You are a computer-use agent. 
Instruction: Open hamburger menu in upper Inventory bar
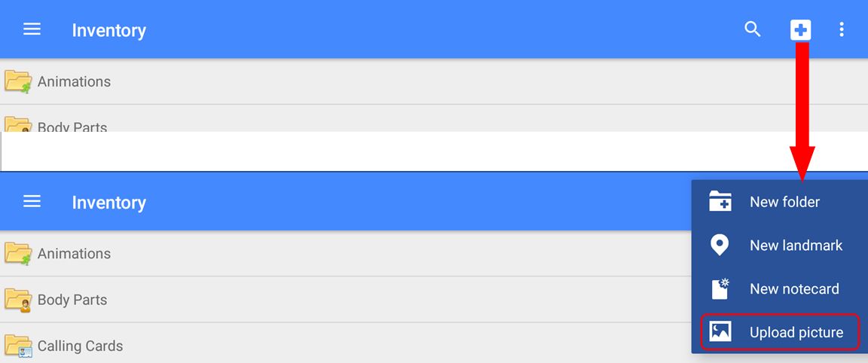pyautogui.click(x=32, y=30)
